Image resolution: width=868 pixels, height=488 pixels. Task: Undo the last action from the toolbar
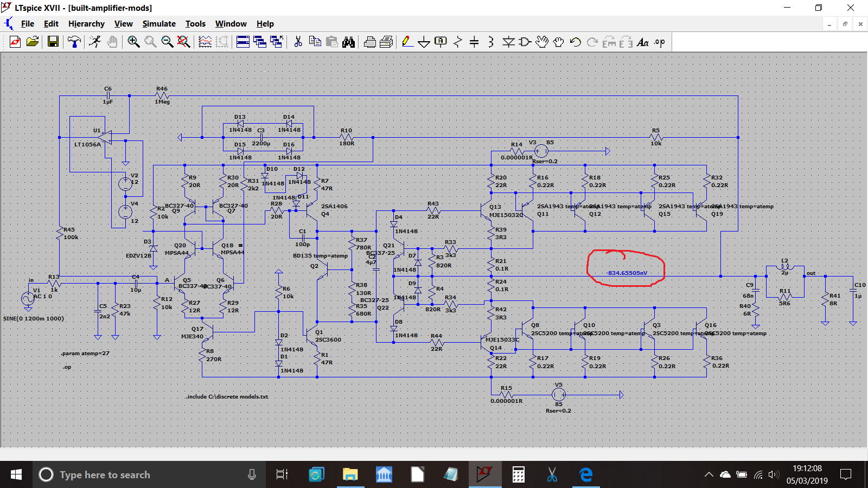pyautogui.click(x=576, y=42)
